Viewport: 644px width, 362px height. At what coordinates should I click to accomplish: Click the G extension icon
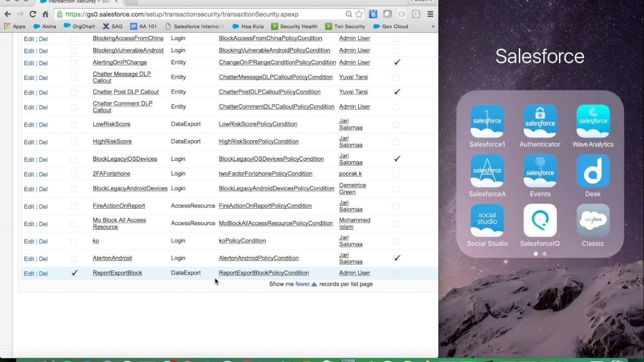pyautogui.click(x=416, y=14)
